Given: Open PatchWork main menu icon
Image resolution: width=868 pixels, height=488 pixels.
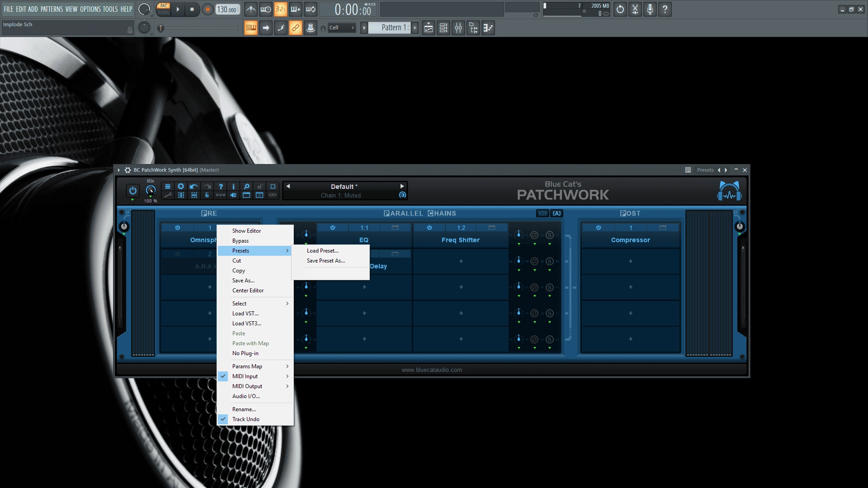Looking at the screenshot, I should pos(168,187).
